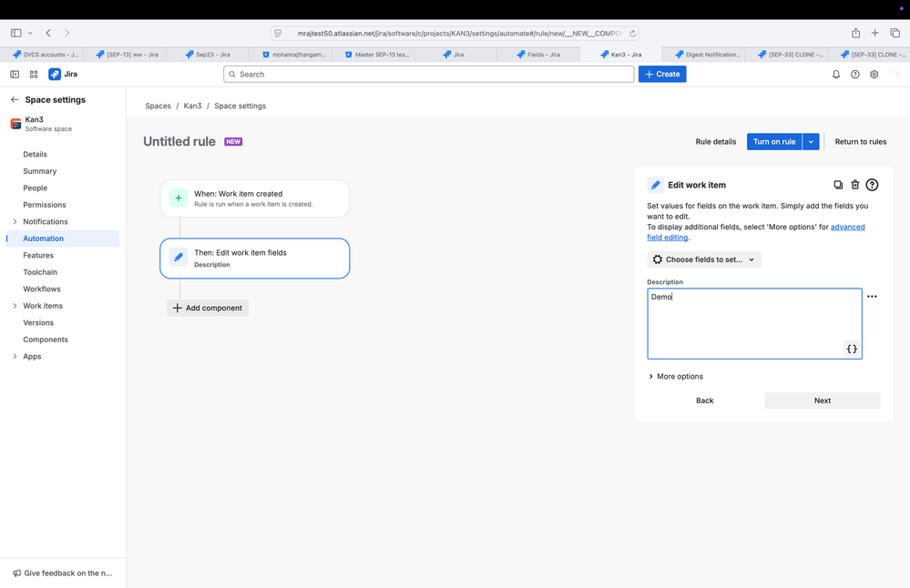
Task: Open Workflows in the sidebar
Action: pos(42,289)
